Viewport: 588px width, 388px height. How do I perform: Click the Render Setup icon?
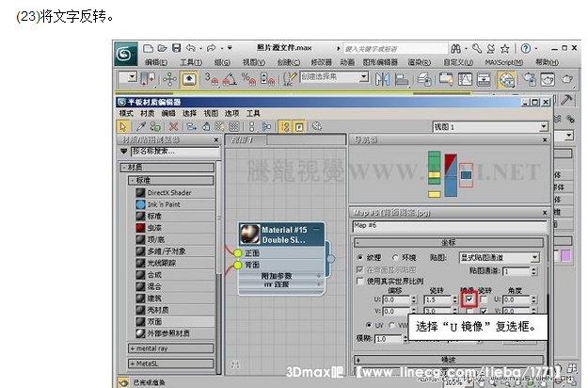click(x=530, y=79)
